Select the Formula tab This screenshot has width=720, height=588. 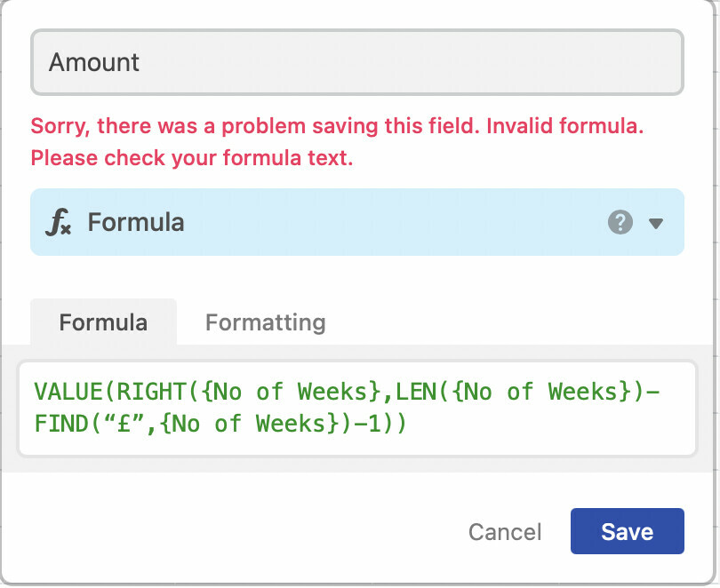coord(103,322)
